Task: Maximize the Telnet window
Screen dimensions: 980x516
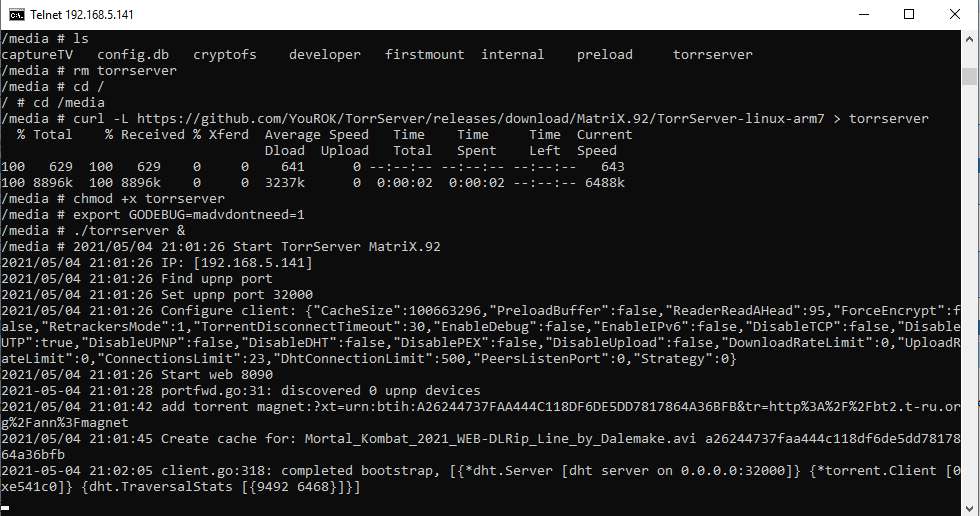Action: click(x=909, y=14)
